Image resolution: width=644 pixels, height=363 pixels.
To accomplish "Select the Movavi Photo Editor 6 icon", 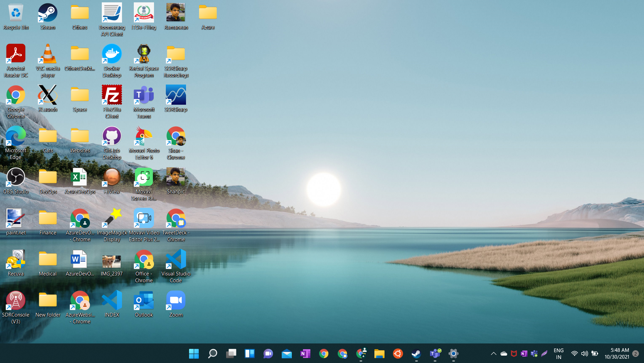I will click(x=144, y=143).
